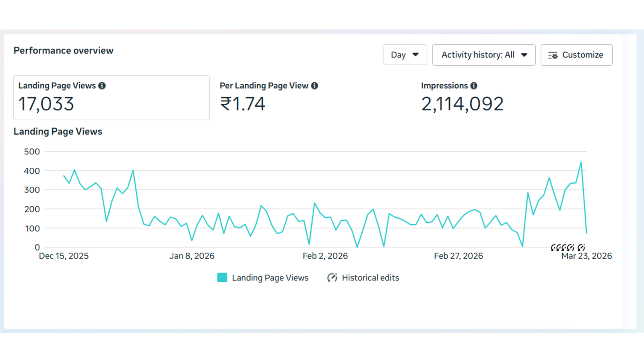The image size is (644, 362).
Task: Click the Historical edits legend icon
Action: click(332, 278)
